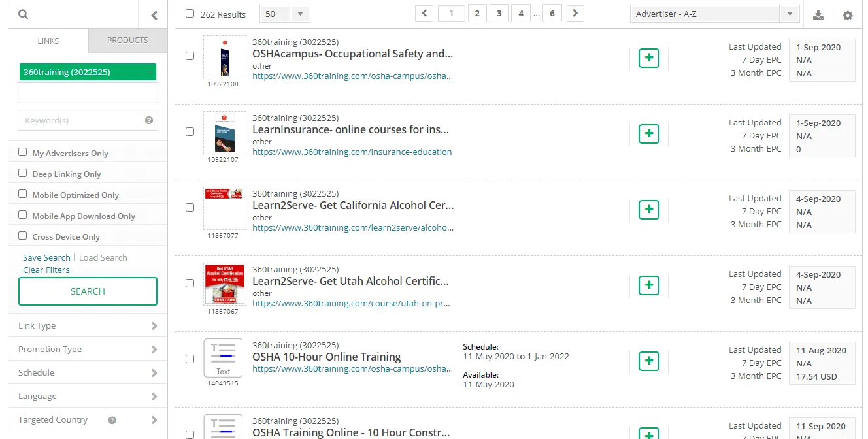Click the download results icon
This screenshot has height=439, width=868.
tap(818, 15)
